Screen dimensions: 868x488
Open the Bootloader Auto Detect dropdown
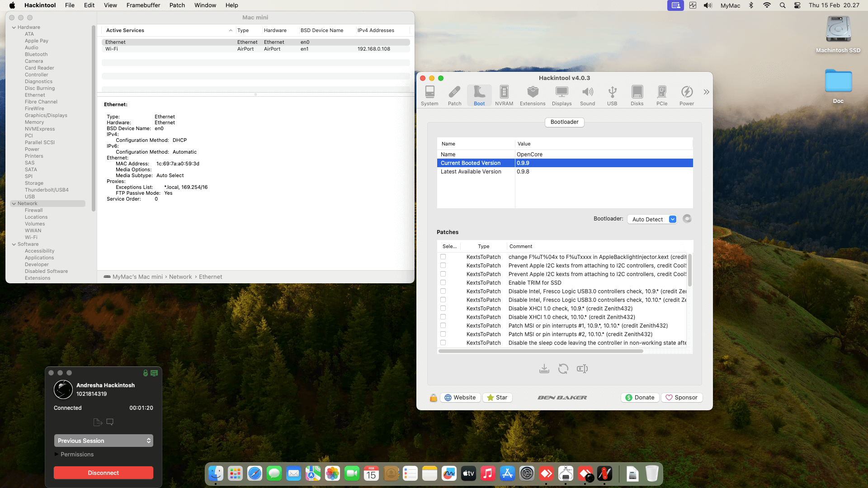pos(652,219)
